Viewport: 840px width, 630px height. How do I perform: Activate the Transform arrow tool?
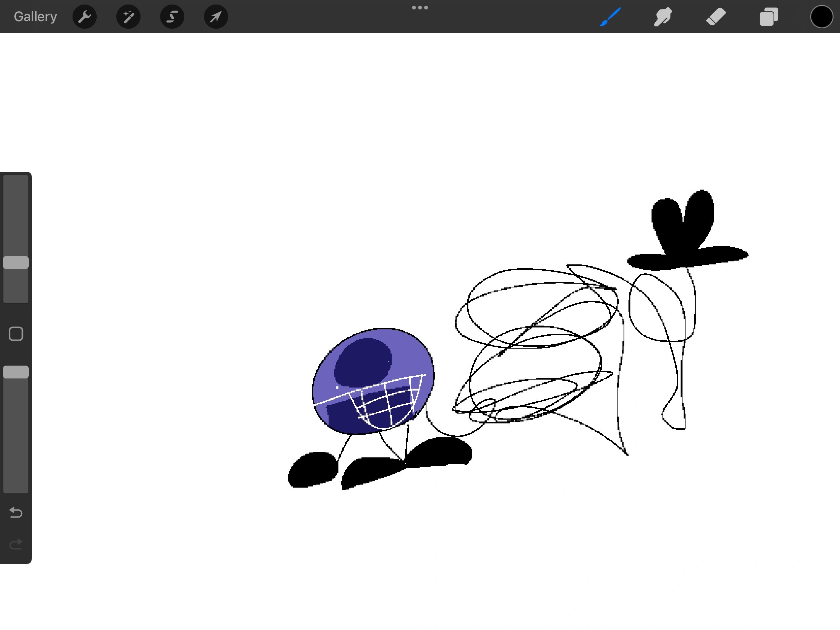(216, 17)
